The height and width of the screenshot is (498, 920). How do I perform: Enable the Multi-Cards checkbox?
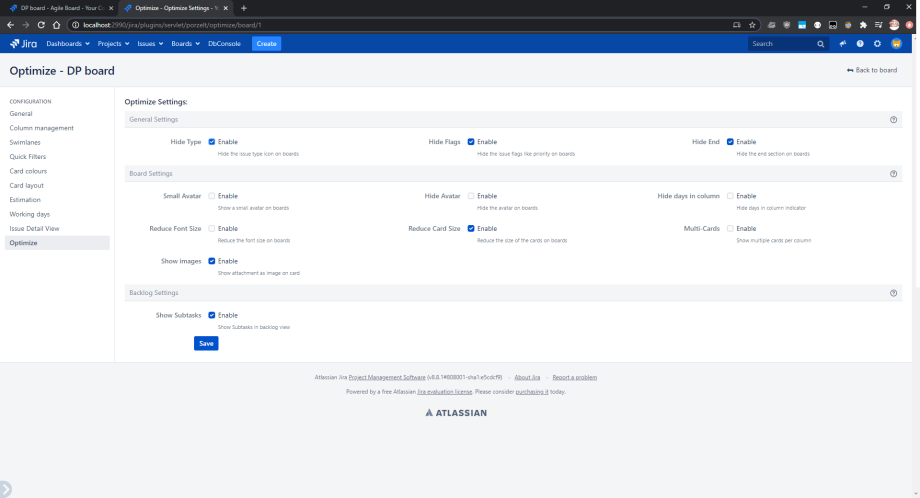point(730,229)
